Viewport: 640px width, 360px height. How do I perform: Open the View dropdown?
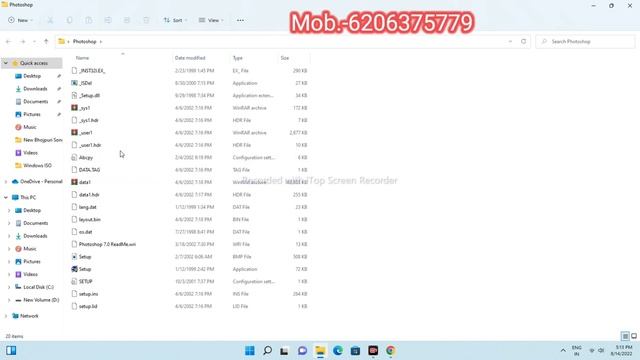211,20
